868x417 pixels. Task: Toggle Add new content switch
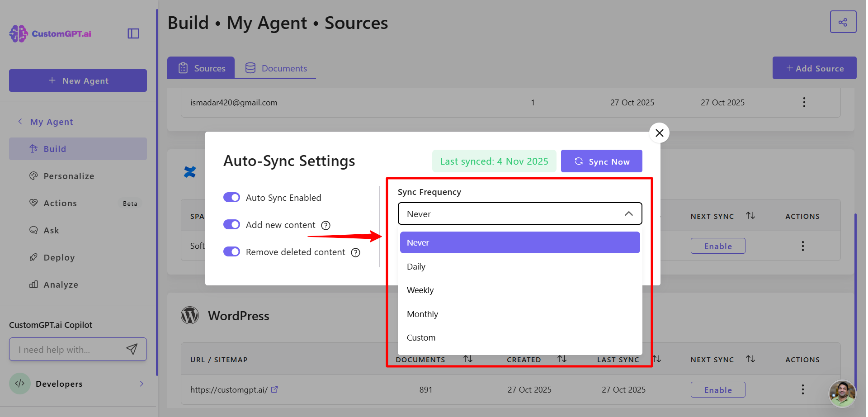point(232,225)
